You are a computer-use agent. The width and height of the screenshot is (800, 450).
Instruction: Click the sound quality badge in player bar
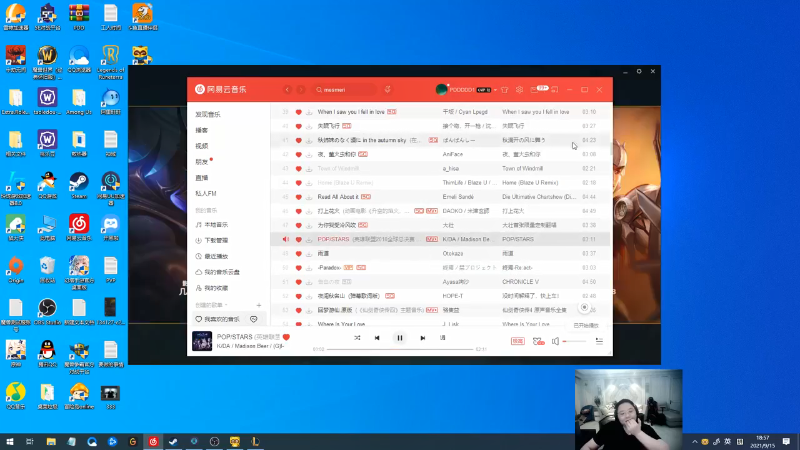click(517, 341)
